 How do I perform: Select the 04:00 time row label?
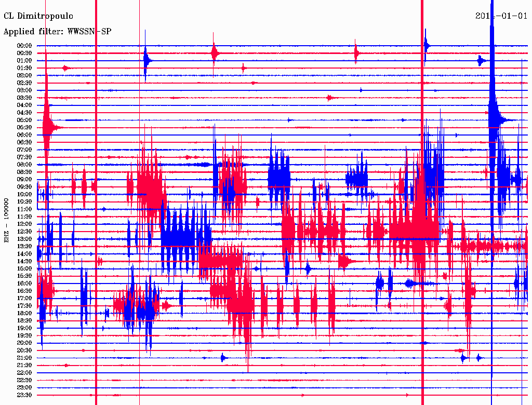[24, 105]
